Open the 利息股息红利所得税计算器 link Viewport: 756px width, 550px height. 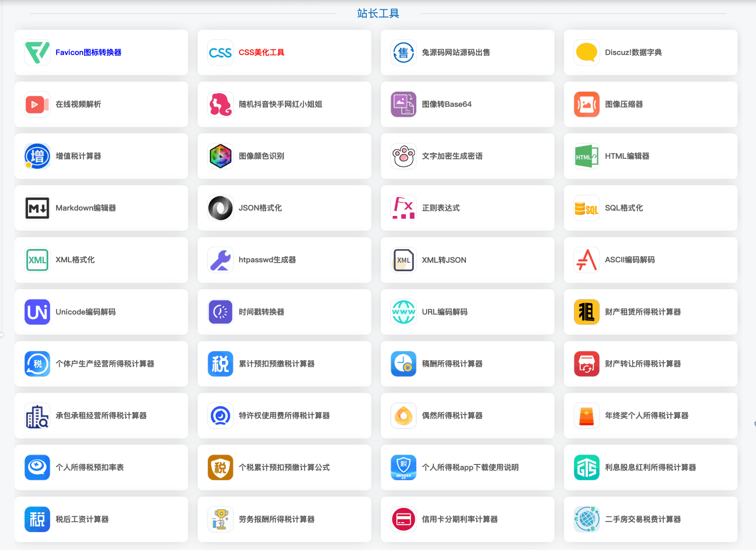pyautogui.click(x=651, y=467)
